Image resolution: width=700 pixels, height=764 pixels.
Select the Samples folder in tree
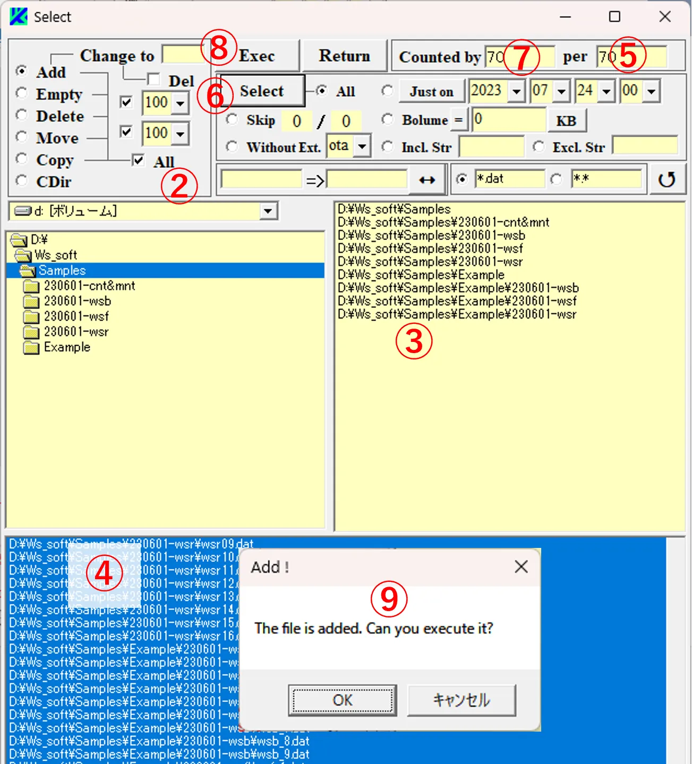[x=166, y=271]
